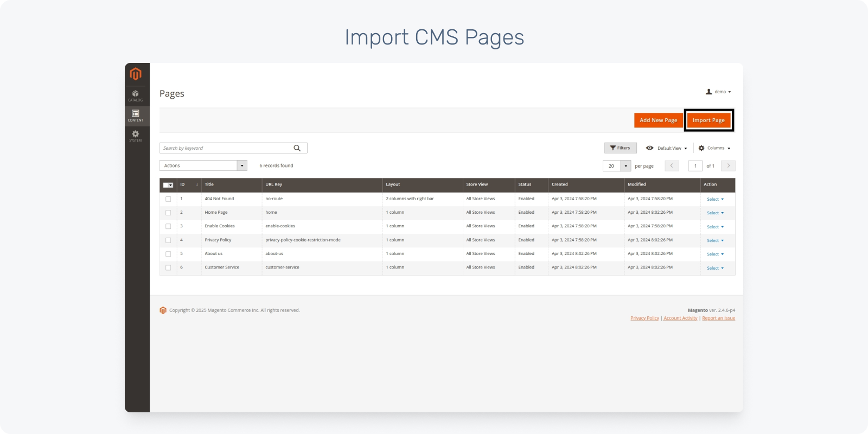Open the Catalog sidebar icon
Screen dimensions: 868x434
(136, 95)
